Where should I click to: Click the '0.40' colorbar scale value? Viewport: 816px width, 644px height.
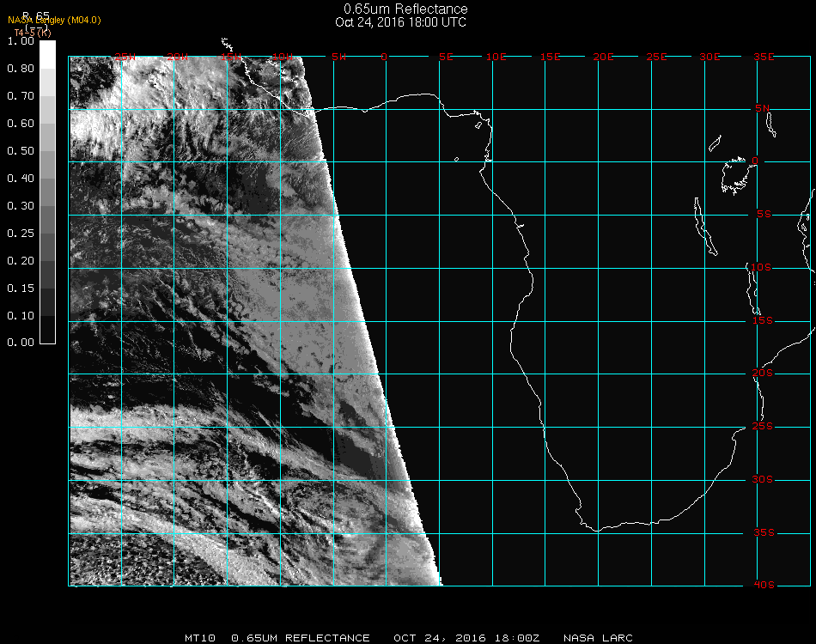click(21, 179)
